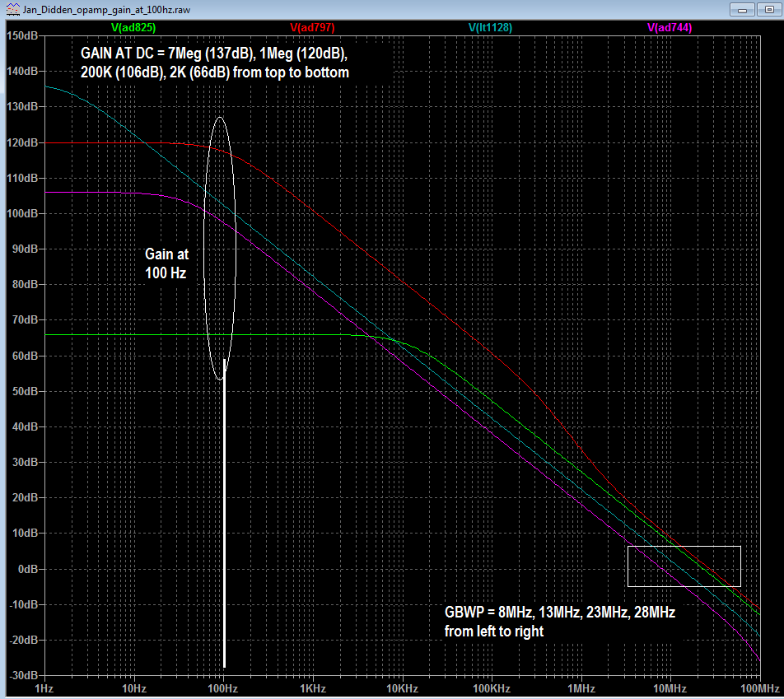Click the 10MHz horizontal axis label
This screenshot has height=699, width=784.
tap(670, 689)
